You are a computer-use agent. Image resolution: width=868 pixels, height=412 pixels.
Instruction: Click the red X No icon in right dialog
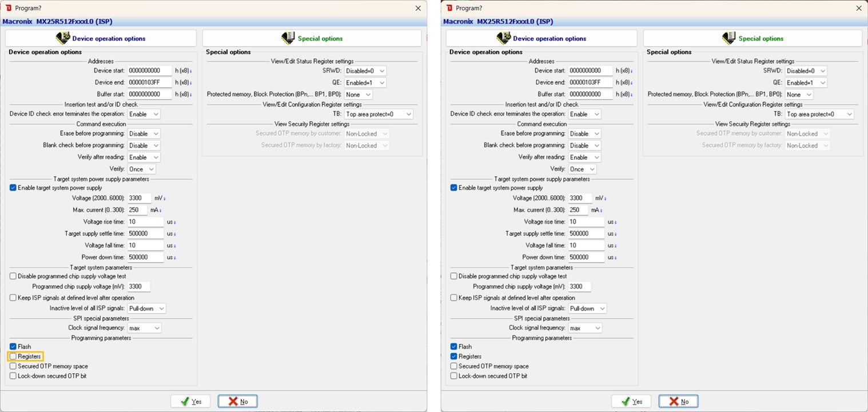674,402
